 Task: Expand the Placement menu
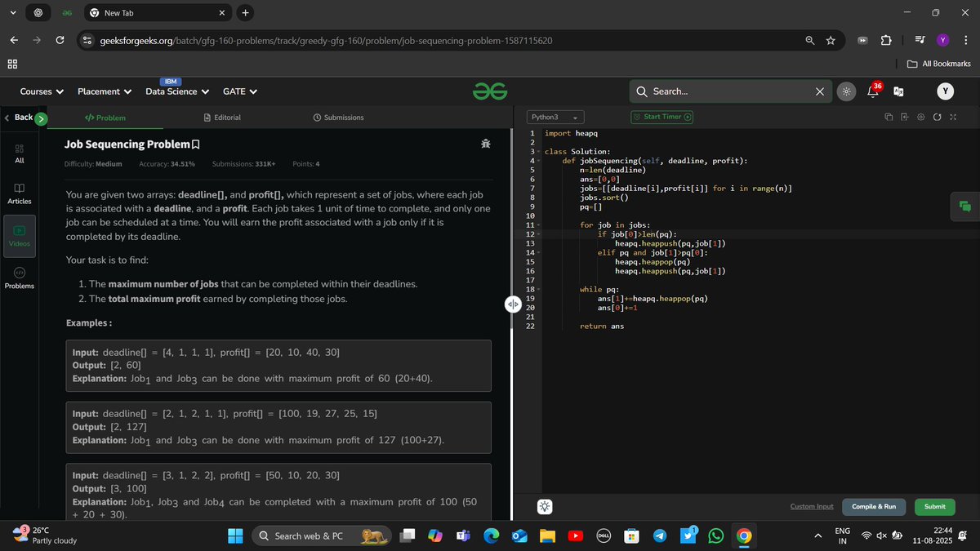pyautogui.click(x=105, y=91)
